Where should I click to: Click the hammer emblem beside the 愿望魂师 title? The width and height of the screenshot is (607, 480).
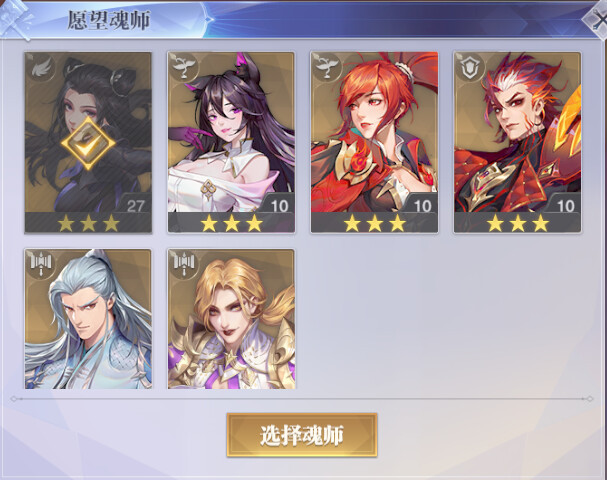tap(15, 20)
